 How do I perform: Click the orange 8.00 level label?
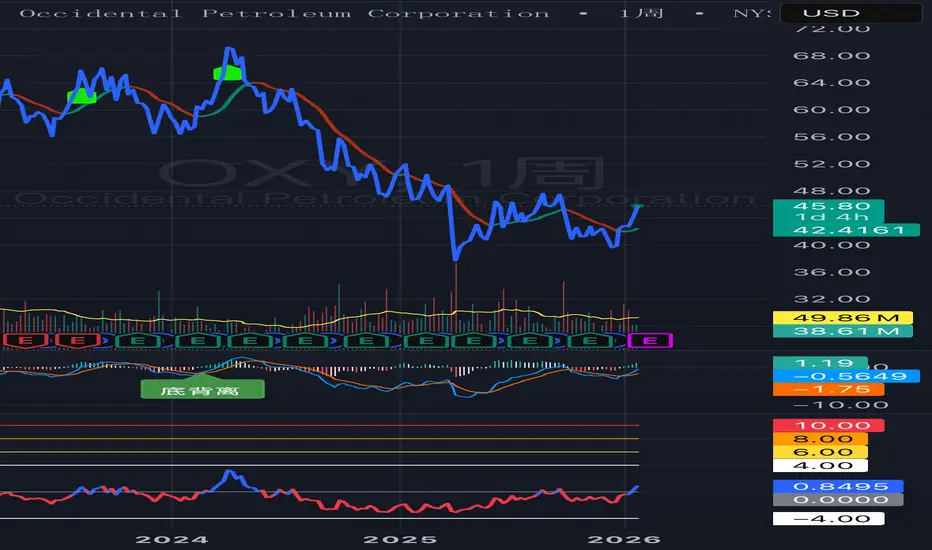click(821, 439)
